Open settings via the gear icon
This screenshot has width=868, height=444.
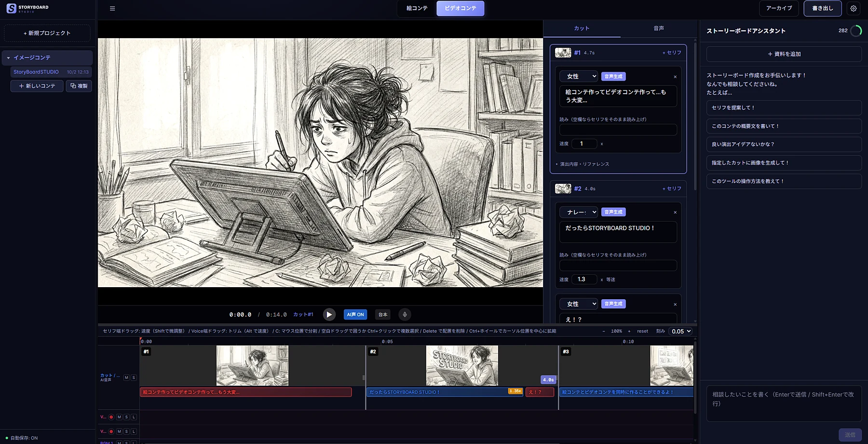854,8
